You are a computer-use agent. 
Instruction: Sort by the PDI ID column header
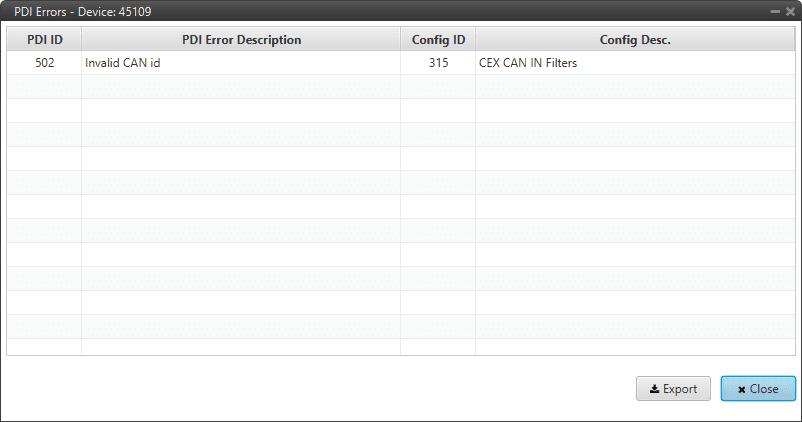[x=44, y=40]
